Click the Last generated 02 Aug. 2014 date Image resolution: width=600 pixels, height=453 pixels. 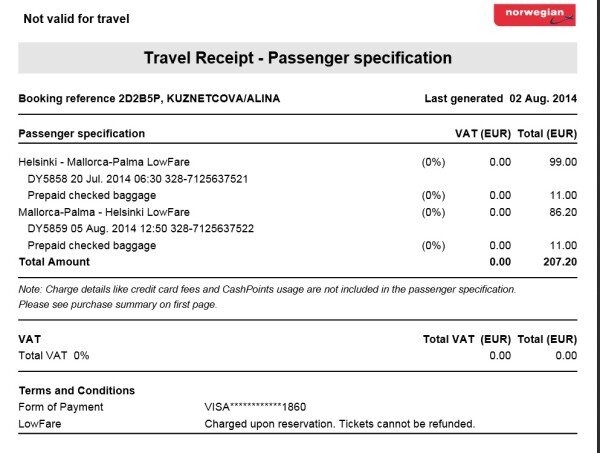coord(501,99)
